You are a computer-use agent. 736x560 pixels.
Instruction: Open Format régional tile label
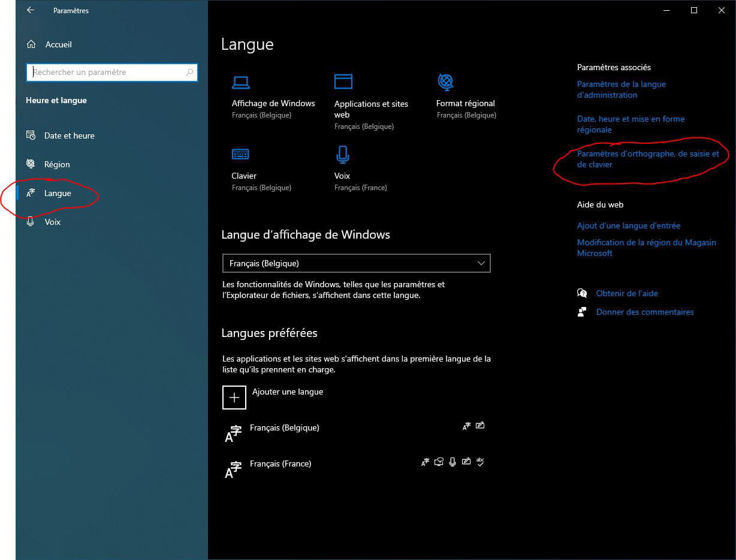[466, 103]
